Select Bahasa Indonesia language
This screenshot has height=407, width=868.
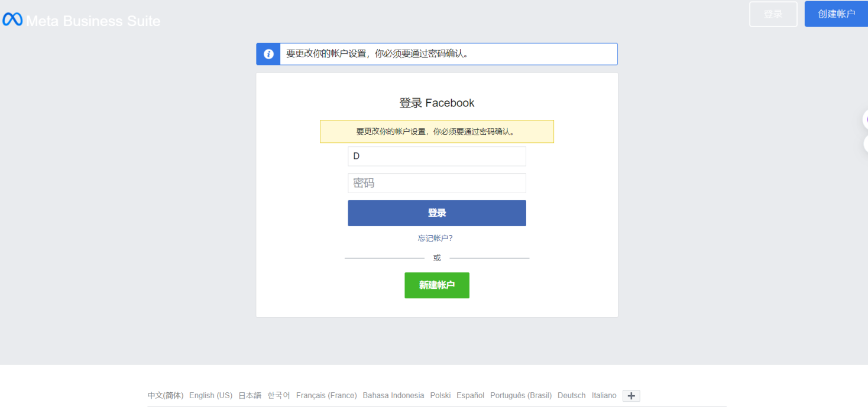point(393,395)
